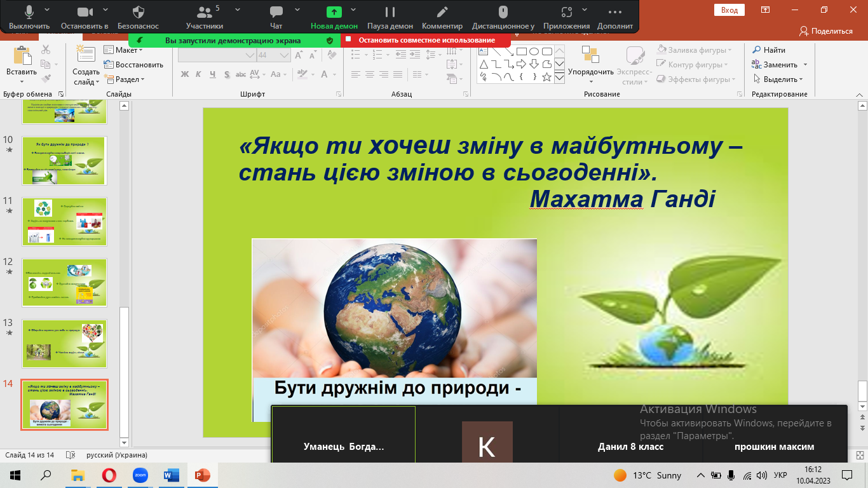Open the Zoom security shield options
Screen dimensions: 868x488
point(139,12)
